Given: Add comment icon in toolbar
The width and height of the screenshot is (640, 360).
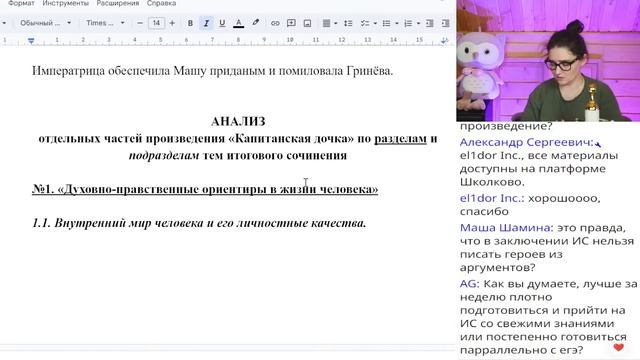Looking at the screenshot, I should (291, 23).
